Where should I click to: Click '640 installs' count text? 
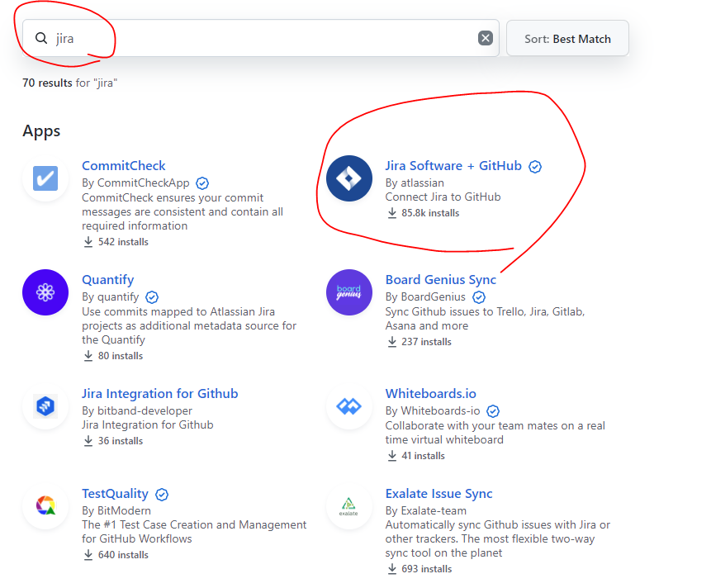[x=123, y=555]
